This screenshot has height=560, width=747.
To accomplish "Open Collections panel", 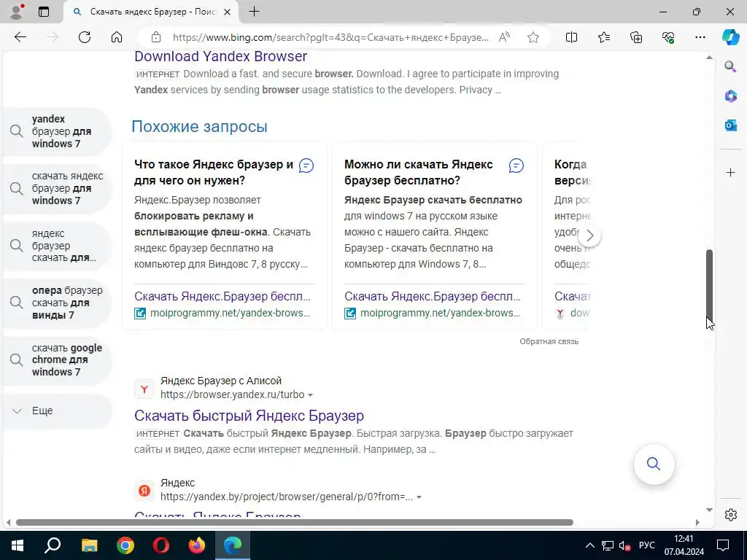I will (x=636, y=37).
